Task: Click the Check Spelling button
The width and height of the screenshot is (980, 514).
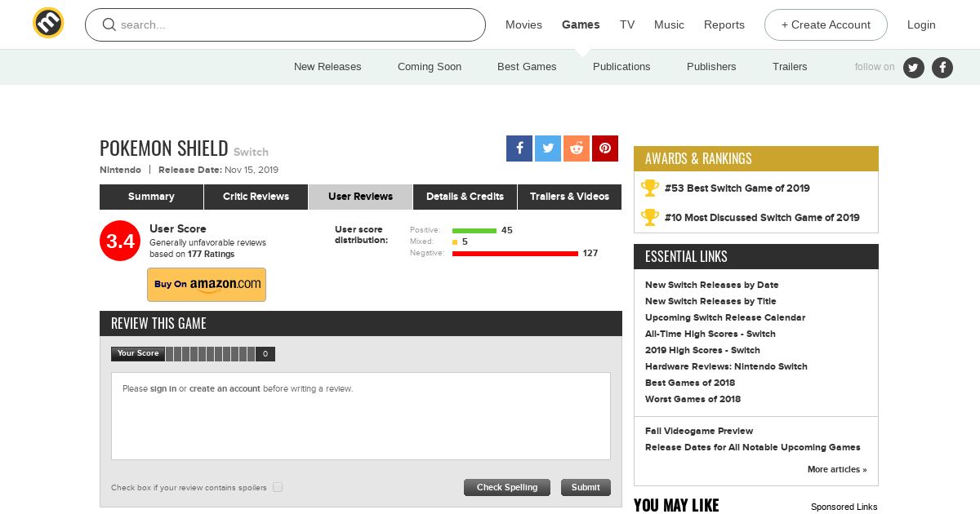Action: (x=507, y=487)
